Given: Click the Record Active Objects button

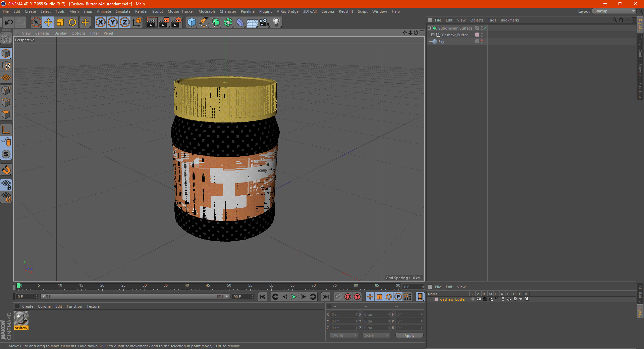Looking at the screenshot, I should coord(338,297).
